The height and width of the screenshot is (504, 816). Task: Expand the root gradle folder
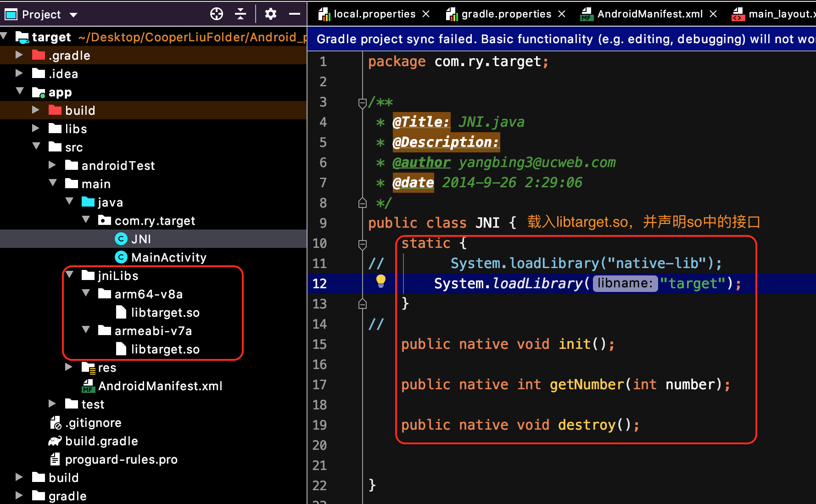(x=19, y=495)
